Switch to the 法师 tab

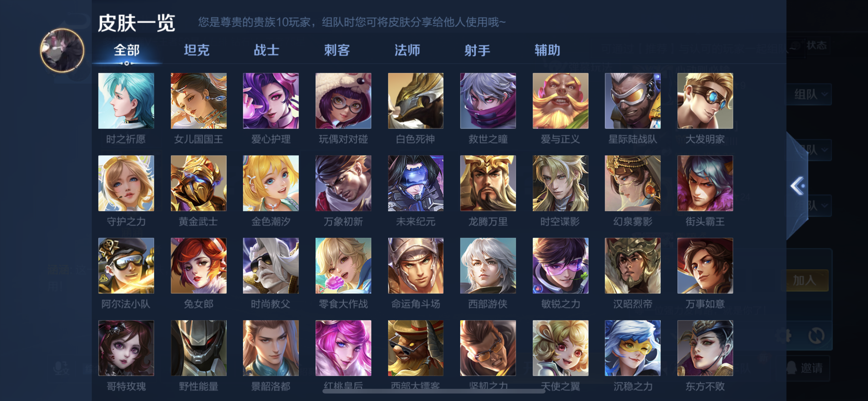[407, 50]
